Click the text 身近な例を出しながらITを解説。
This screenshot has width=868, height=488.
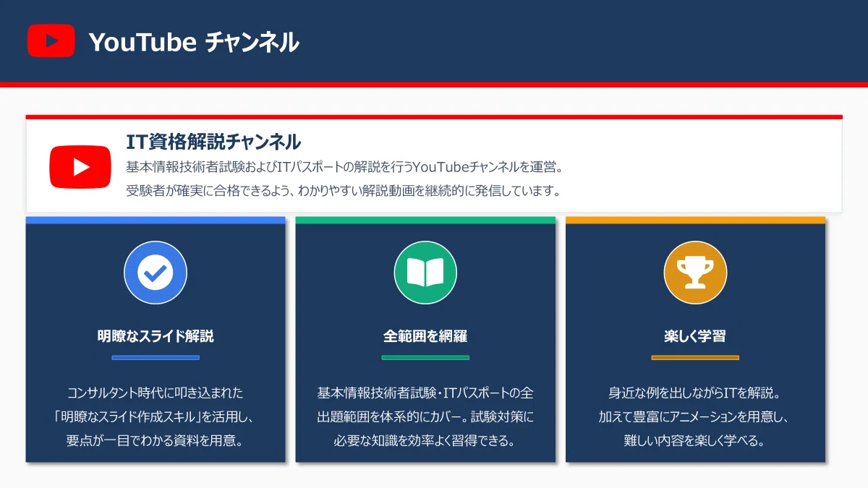pyautogui.click(x=695, y=393)
